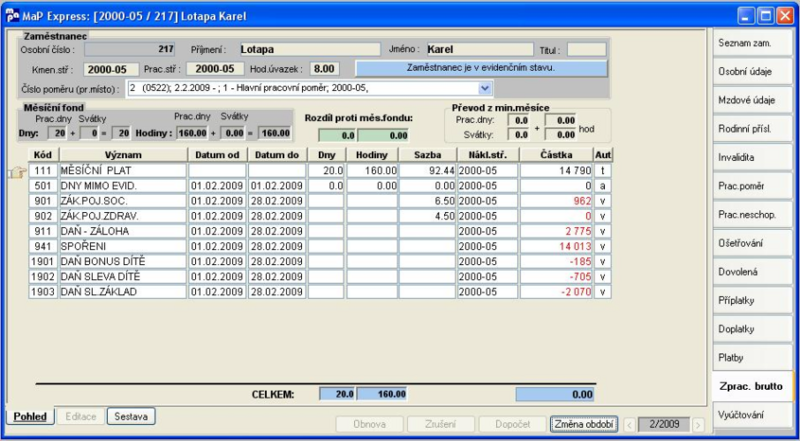This screenshot has width=800, height=441.
Task: Click the Prac.stř field 2000-05
Action: 214,69
